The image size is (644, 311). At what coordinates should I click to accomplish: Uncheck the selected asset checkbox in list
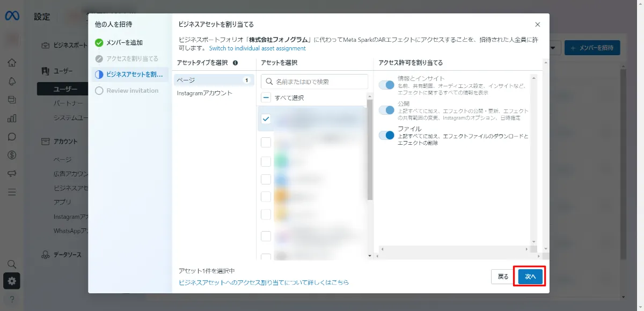266,119
